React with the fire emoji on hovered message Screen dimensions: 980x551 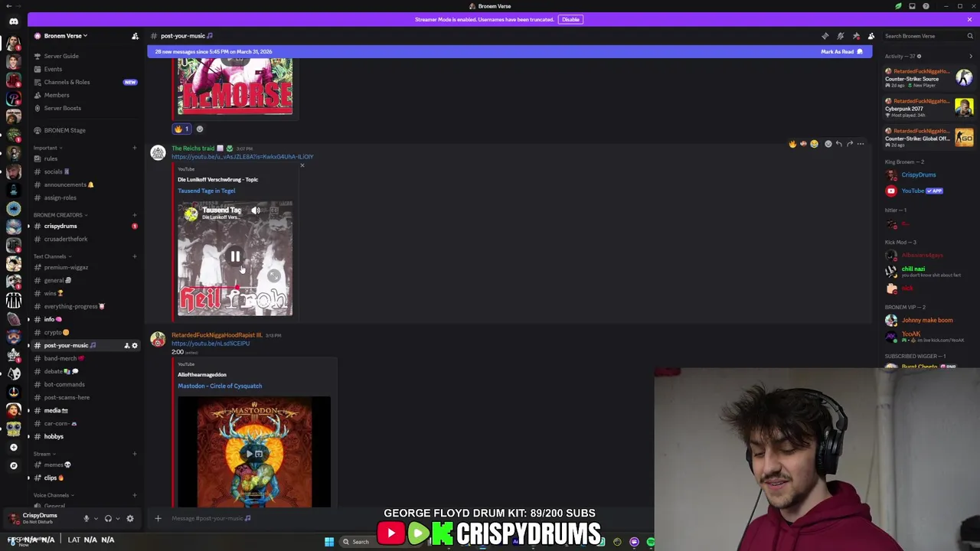(792, 144)
